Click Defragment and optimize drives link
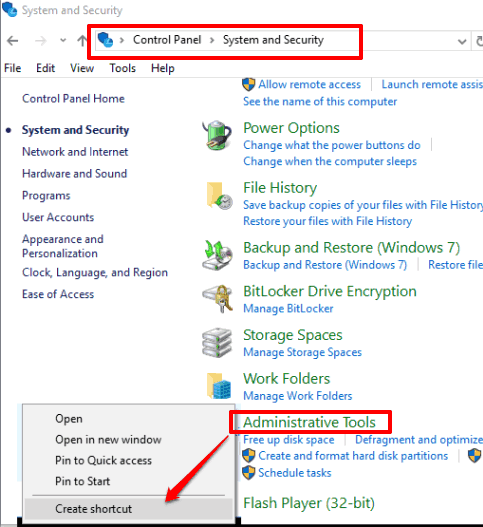The image size is (483, 527). [419, 440]
